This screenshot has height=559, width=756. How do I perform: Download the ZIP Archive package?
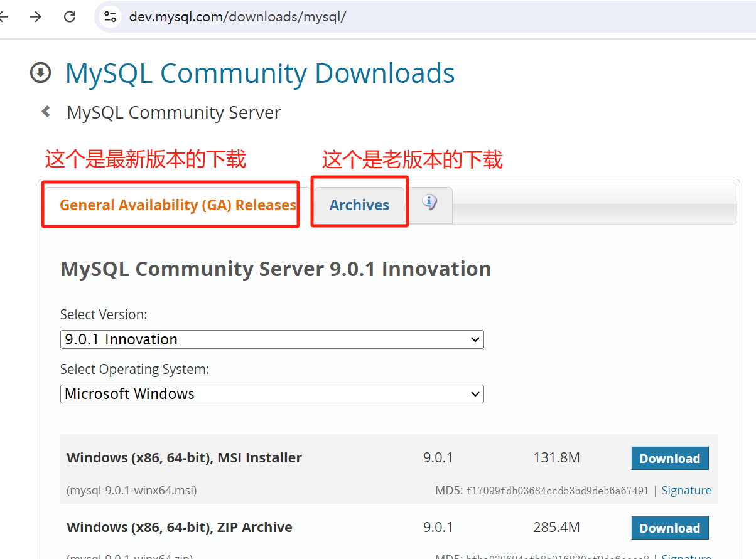(x=670, y=528)
